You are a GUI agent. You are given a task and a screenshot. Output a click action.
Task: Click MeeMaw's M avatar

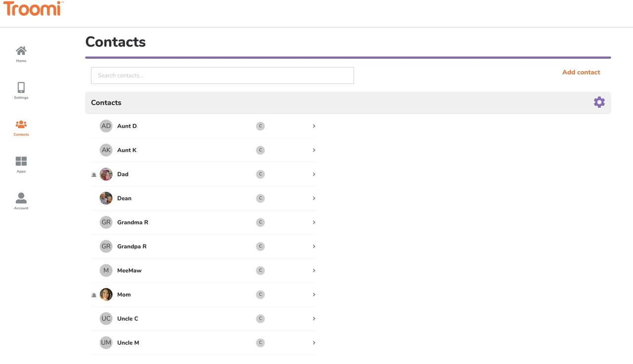tap(106, 271)
